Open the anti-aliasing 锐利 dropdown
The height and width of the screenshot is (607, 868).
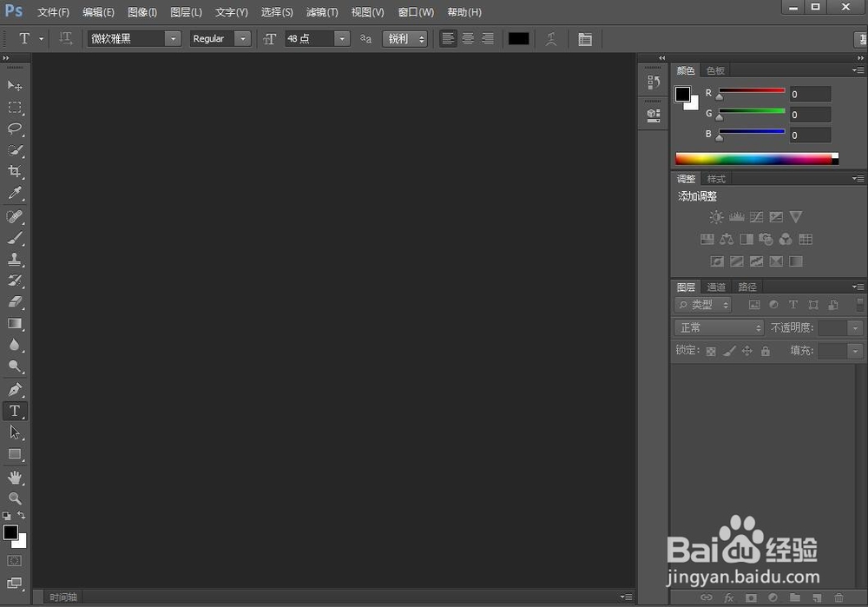click(404, 39)
